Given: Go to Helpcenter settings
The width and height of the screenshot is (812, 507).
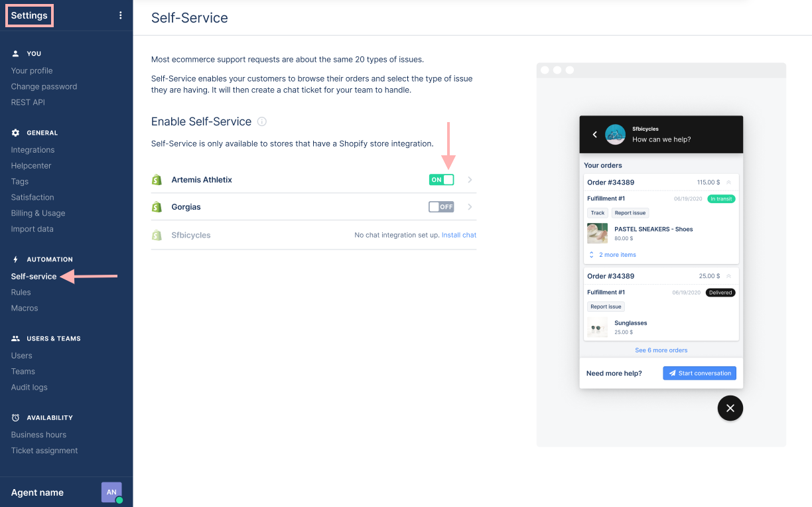Looking at the screenshot, I should click(x=31, y=166).
